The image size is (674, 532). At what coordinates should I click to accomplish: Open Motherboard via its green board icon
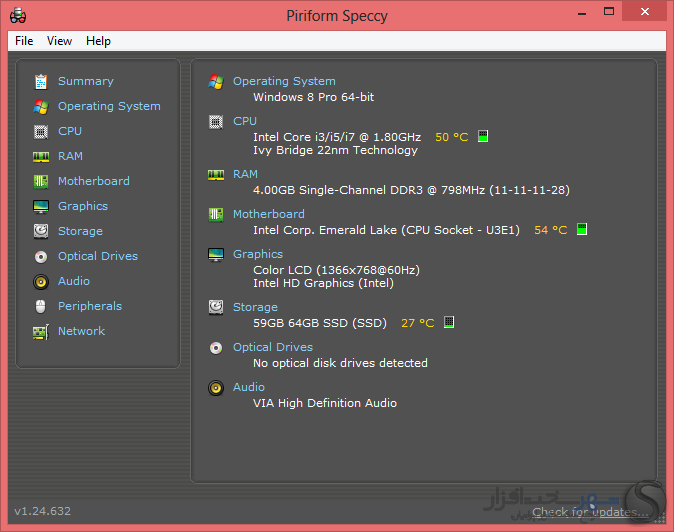tap(41, 181)
